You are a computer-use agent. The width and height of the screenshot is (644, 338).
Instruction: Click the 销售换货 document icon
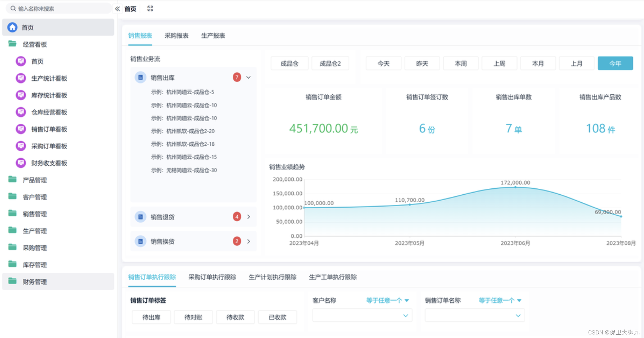tap(140, 241)
